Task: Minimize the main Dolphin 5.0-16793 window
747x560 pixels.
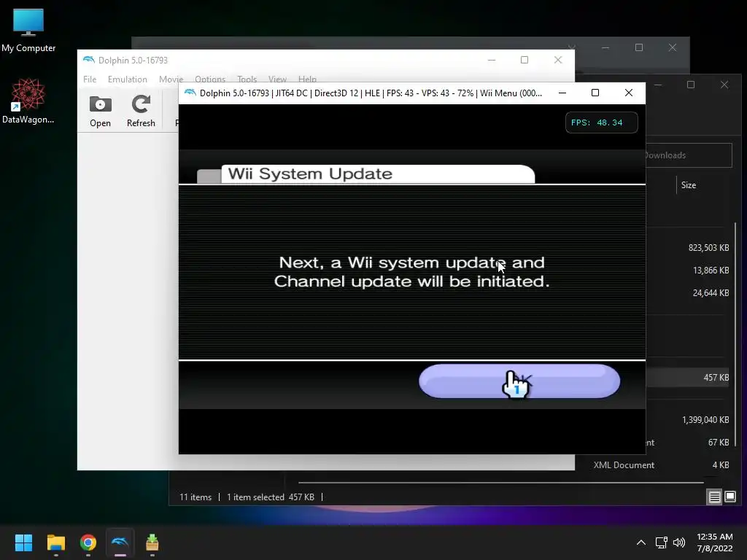Action: pyautogui.click(x=492, y=60)
